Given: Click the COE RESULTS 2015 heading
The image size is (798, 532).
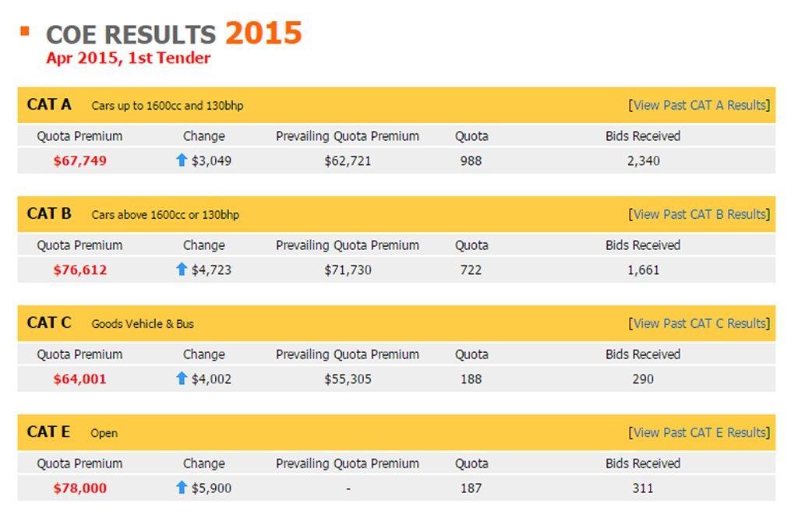Looking at the screenshot, I should pos(174,33).
